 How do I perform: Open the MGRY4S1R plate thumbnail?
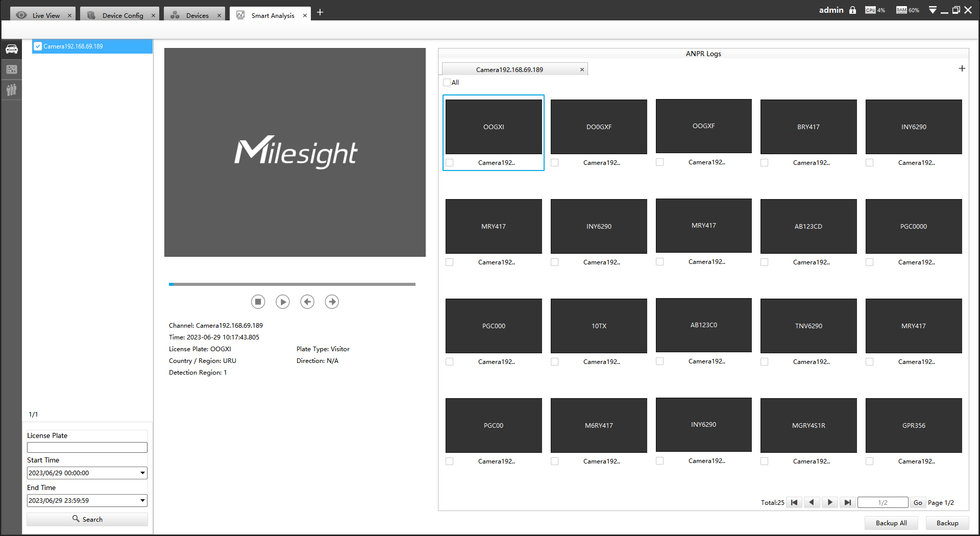pos(808,425)
